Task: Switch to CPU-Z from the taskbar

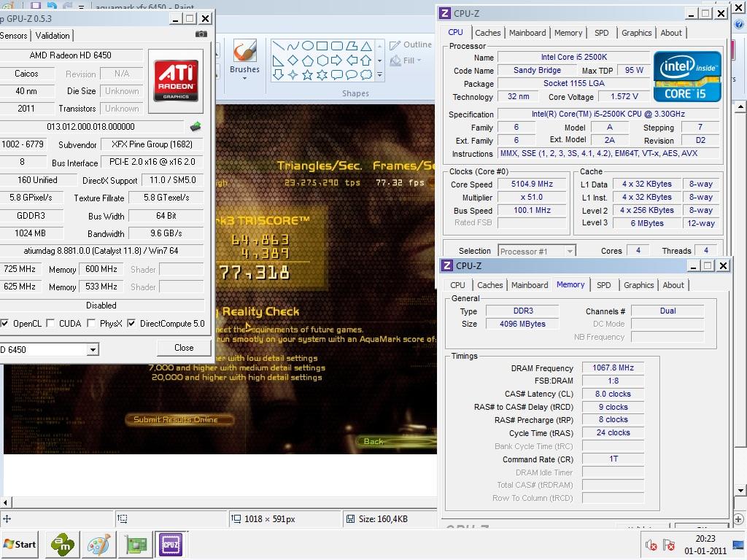Action: point(170,544)
